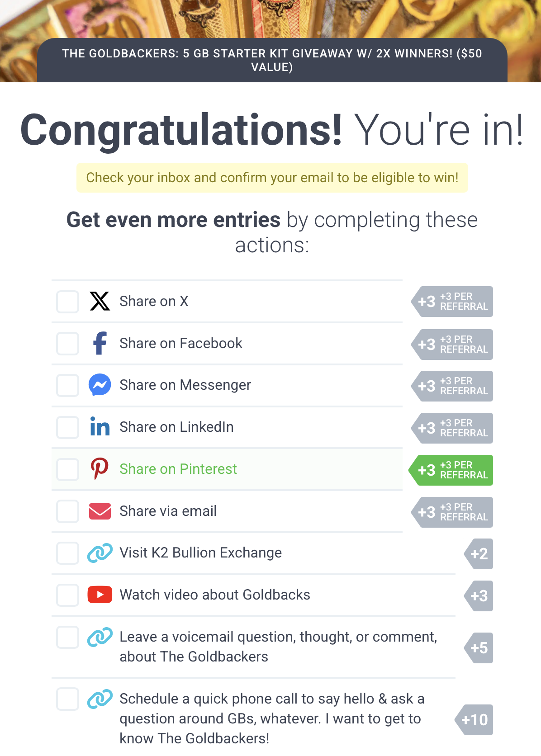The image size is (541, 756).
Task: Select Share on LinkedIn action
Action: tap(176, 427)
